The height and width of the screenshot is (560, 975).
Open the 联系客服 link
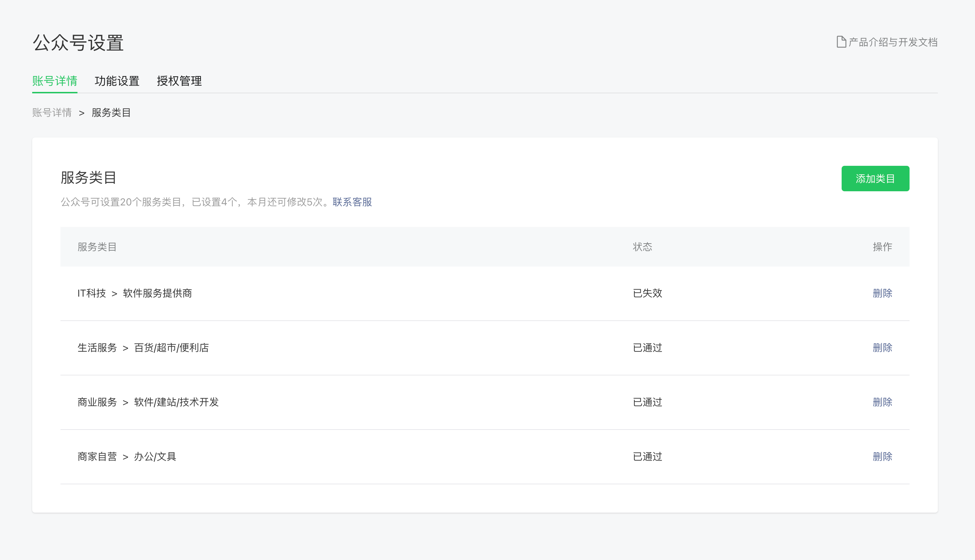coord(352,202)
